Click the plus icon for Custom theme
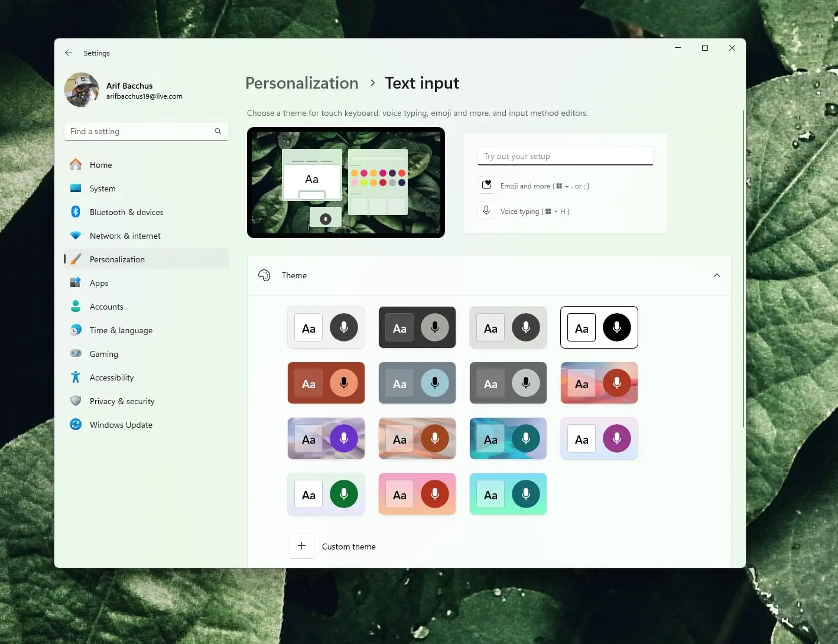The height and width of the screenshot is (644, 838). 301,546
